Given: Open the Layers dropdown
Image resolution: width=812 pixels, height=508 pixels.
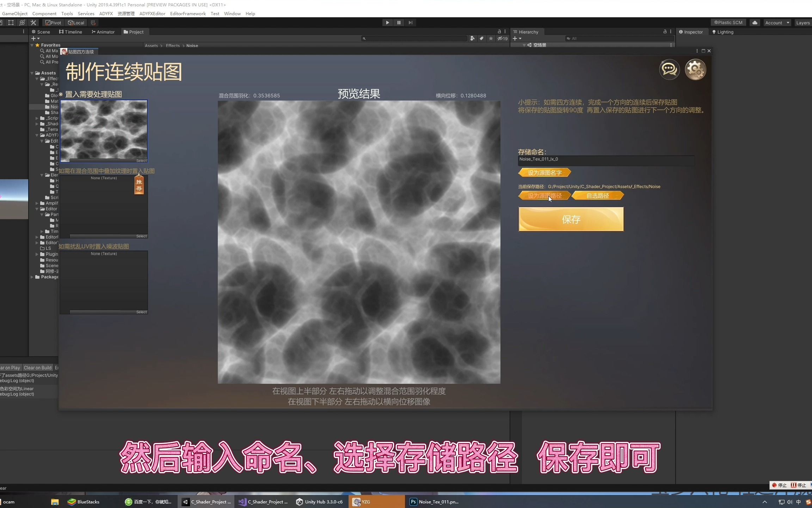Looking at the screenshot, I should [x=804, y=22].
